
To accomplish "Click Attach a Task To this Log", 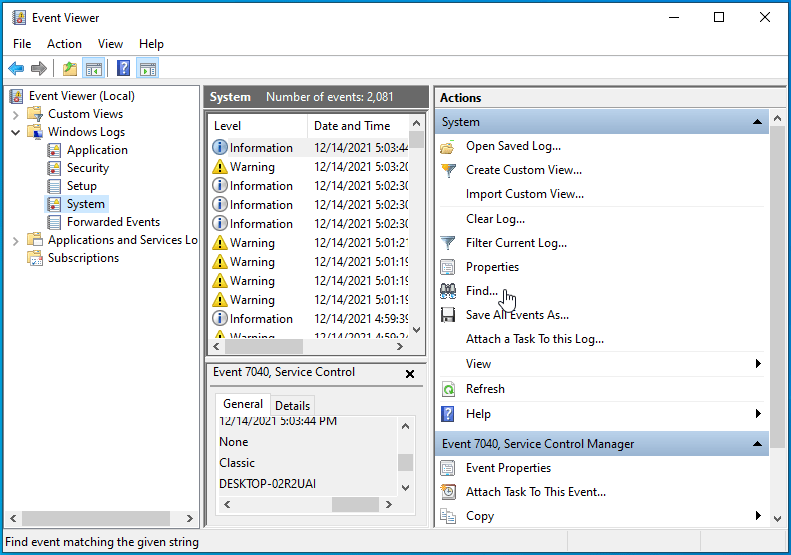I will click(535, 339).
